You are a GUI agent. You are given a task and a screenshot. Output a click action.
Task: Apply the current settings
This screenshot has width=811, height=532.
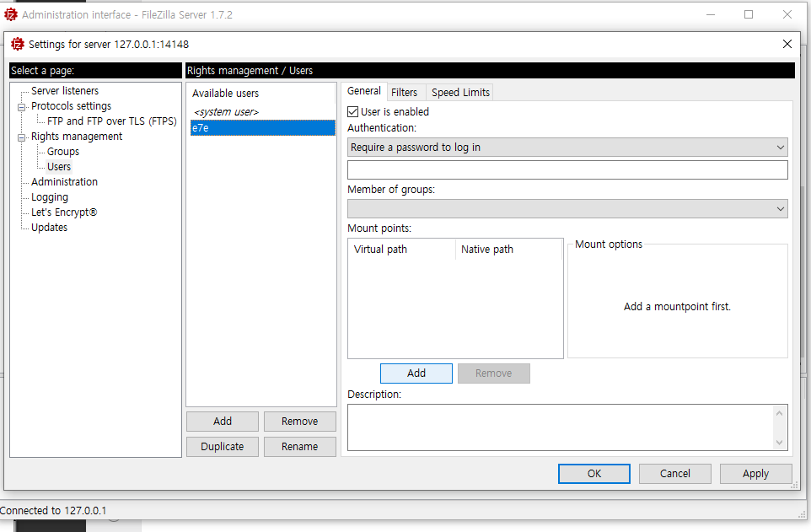755,474
